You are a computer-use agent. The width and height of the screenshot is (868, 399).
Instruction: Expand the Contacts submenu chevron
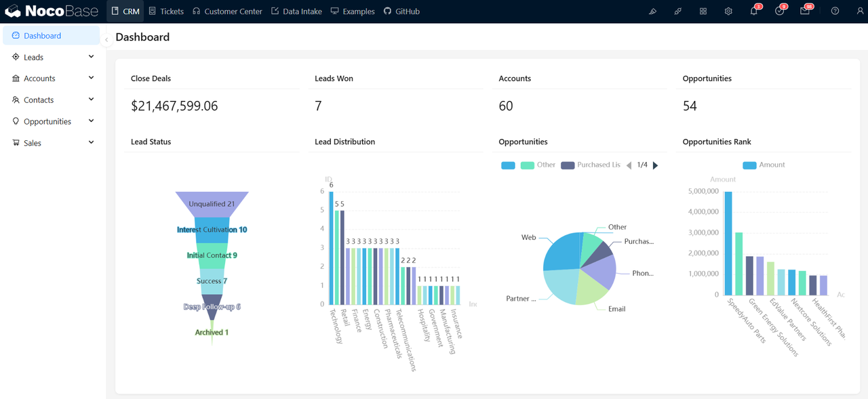pyautogui.click(x=92, y=100)
